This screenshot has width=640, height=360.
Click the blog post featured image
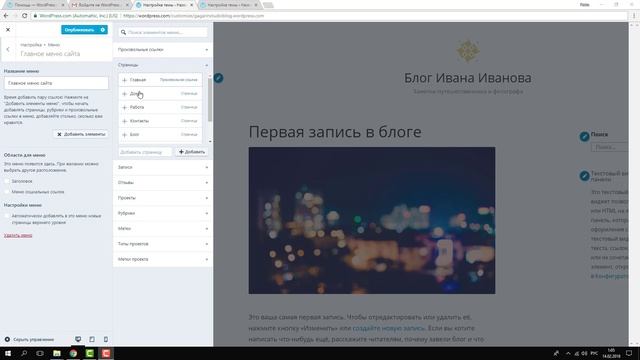pos(372,220)
